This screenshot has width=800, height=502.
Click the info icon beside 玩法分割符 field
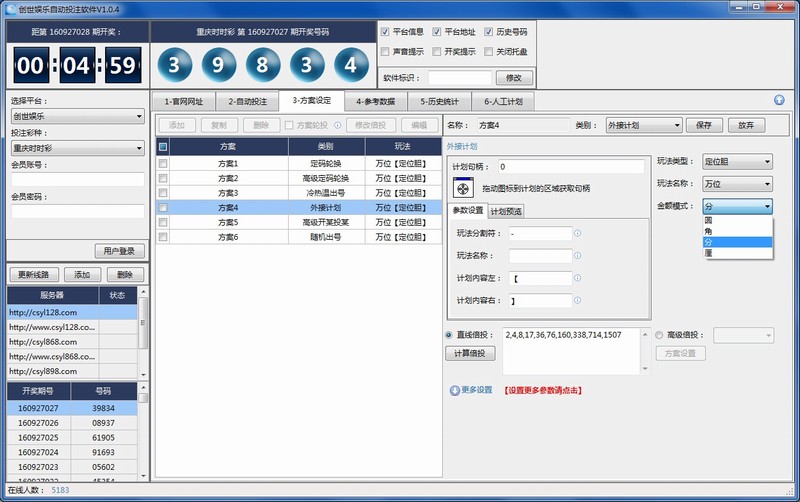click(x=578, y=233)
